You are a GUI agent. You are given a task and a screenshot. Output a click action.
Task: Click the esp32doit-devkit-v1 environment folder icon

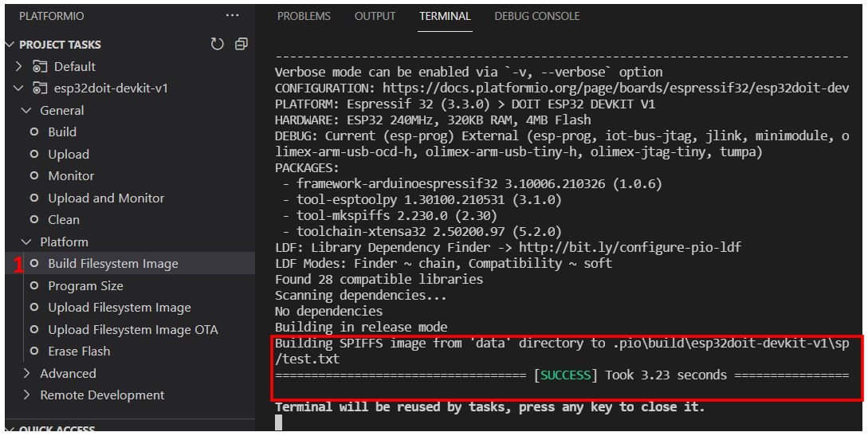[x=39, y=88]
